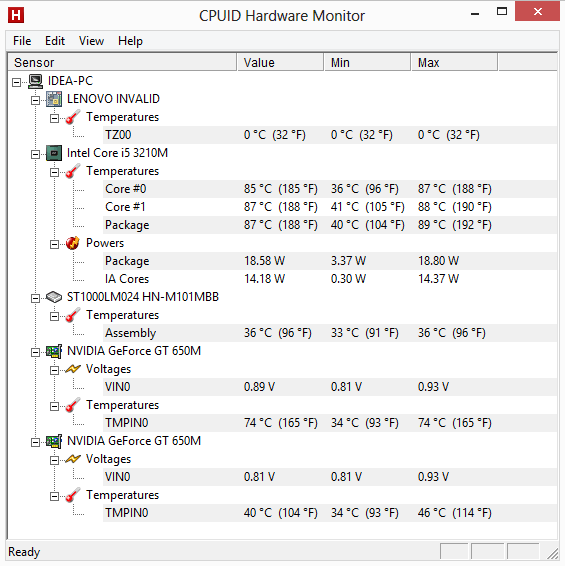Click the lightning icon beside first Voltages

[x=73, y=369]
